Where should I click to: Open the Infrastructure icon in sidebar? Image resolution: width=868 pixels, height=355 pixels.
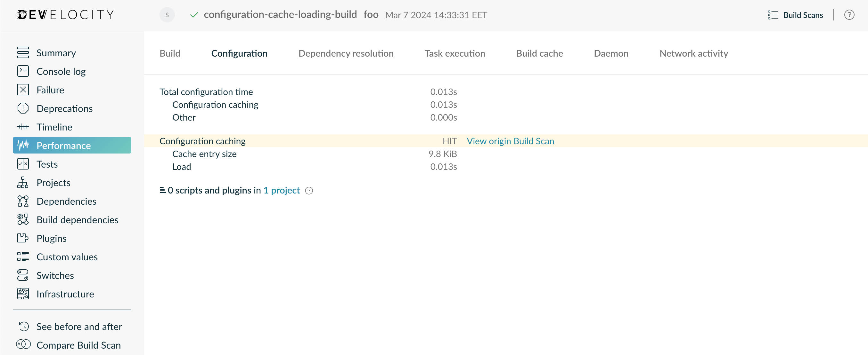coord(23,294)
